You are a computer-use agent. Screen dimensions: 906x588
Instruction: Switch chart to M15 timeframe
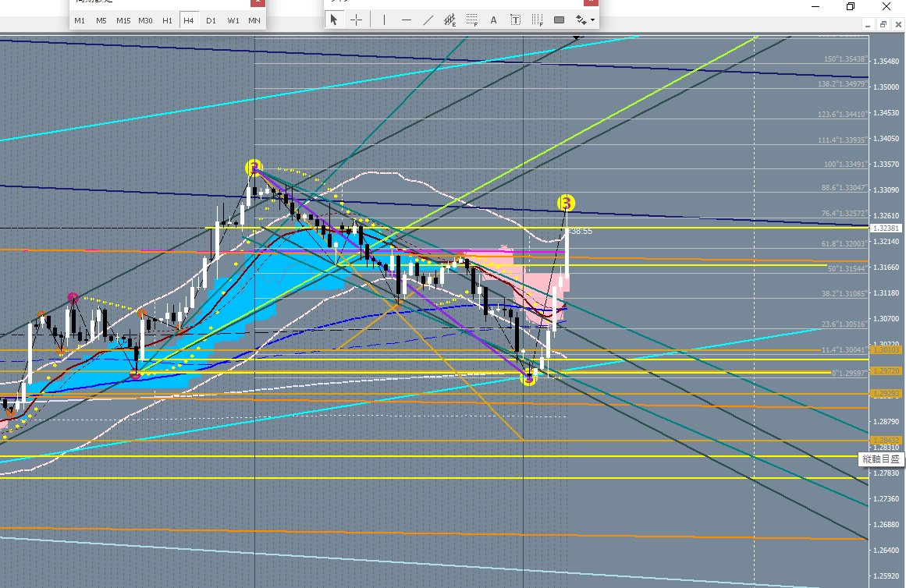pyautogui.click(x=123, y=20)
